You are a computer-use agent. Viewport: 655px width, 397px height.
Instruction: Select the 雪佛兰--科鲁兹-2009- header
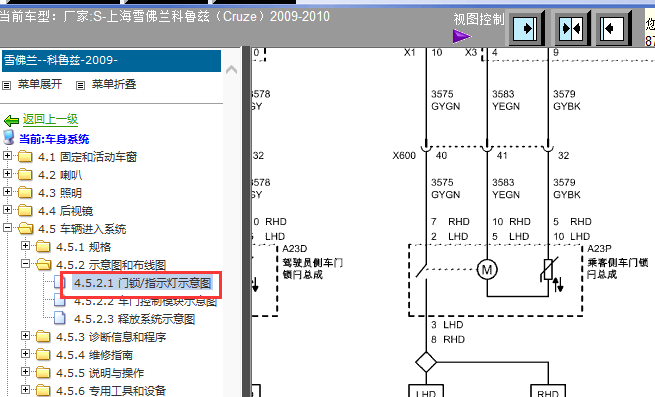point(111,61)
